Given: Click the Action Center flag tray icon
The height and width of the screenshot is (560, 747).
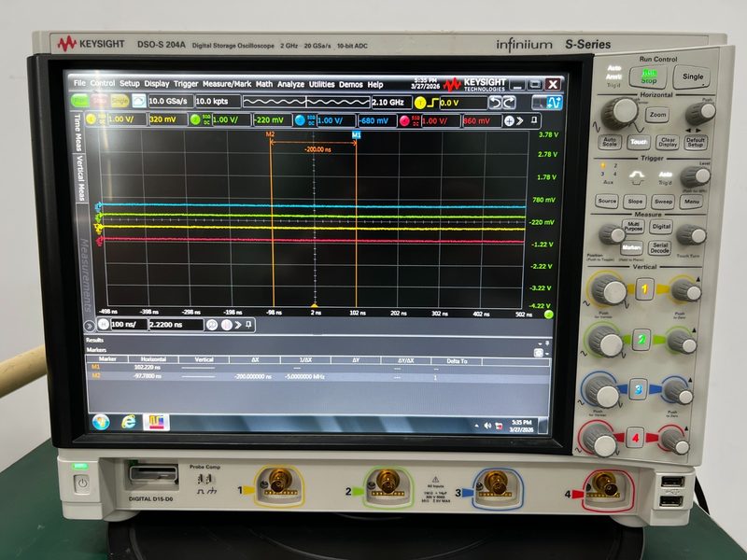Looking at the screenshot, I should (x=499, y=426).
